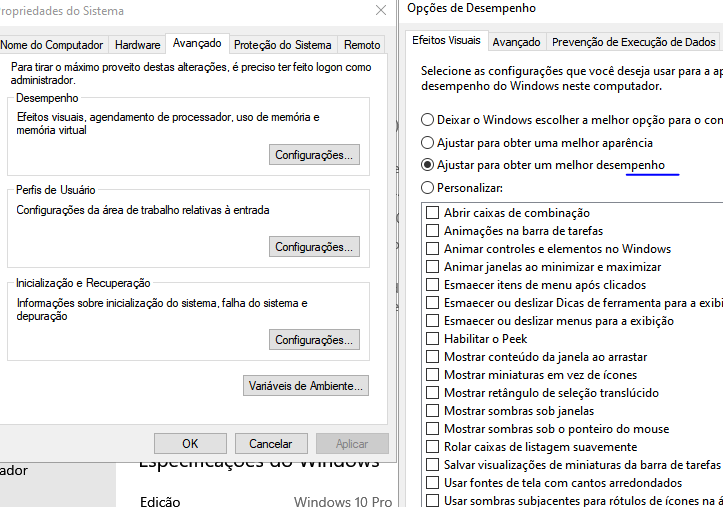Click the Edição label in background window
Viewport: 723px width, 507px height.
pos(160,501)
